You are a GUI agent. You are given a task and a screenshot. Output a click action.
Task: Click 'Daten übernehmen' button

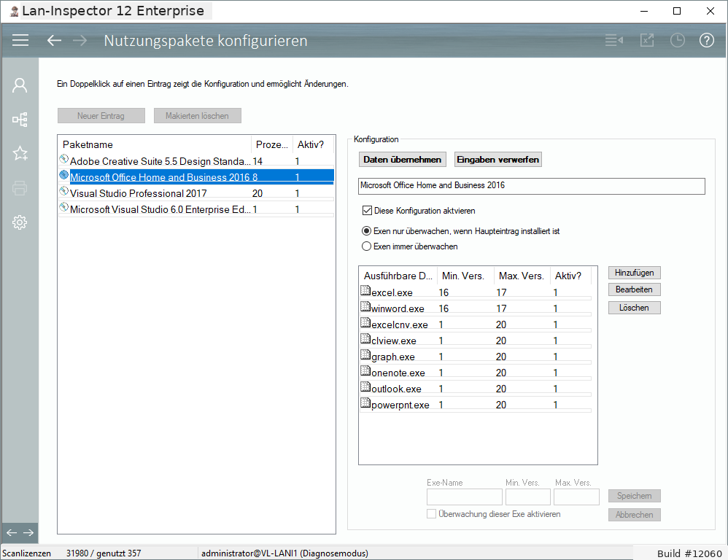pos(403,160)
